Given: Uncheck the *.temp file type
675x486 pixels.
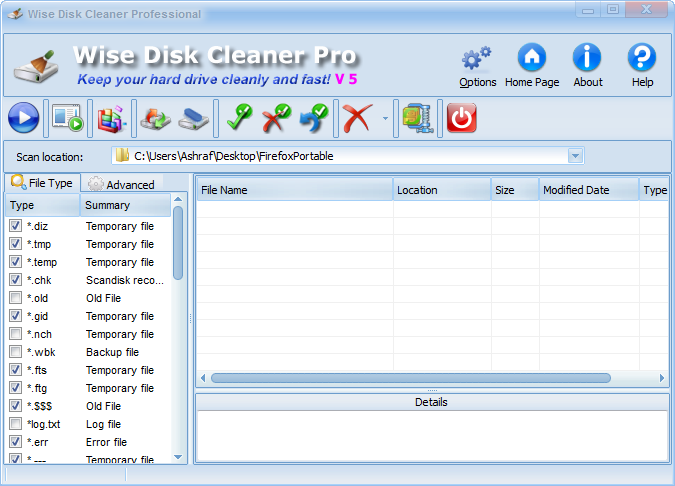Looking at the screenshot, I should click(15, 262).
